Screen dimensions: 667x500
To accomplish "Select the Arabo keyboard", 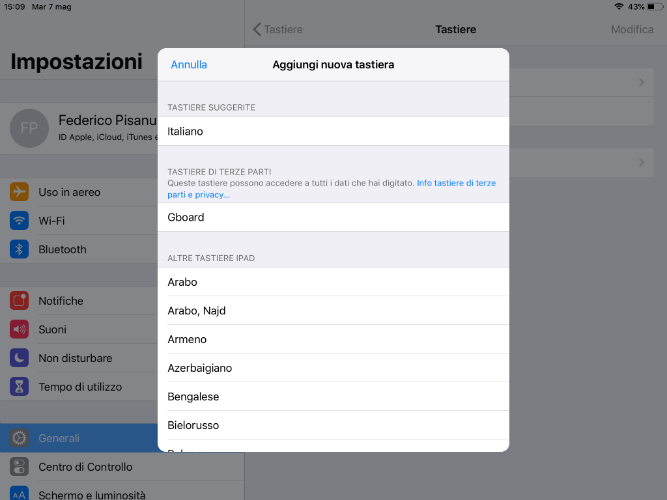I will tap(333, 282).
